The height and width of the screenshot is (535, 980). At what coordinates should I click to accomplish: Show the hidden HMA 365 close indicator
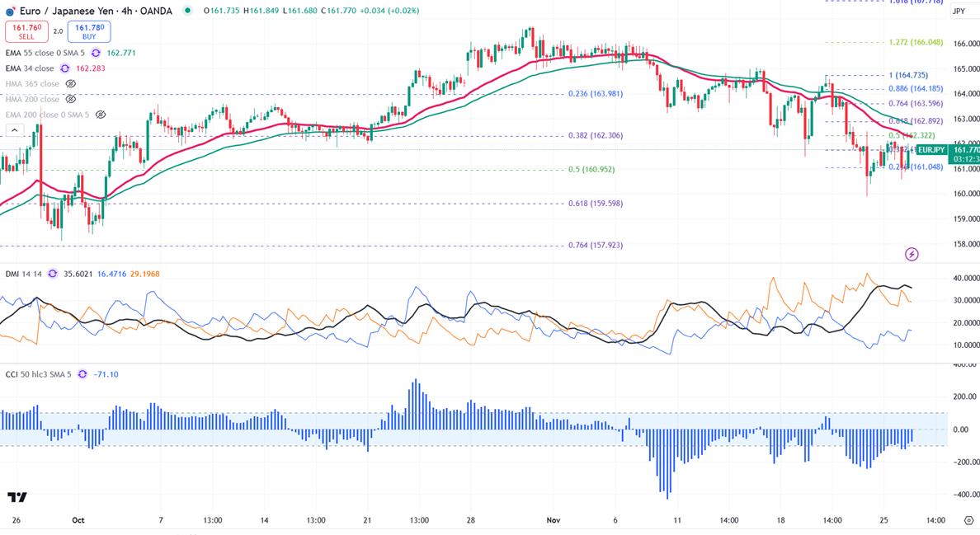click(x=71, y=83)
